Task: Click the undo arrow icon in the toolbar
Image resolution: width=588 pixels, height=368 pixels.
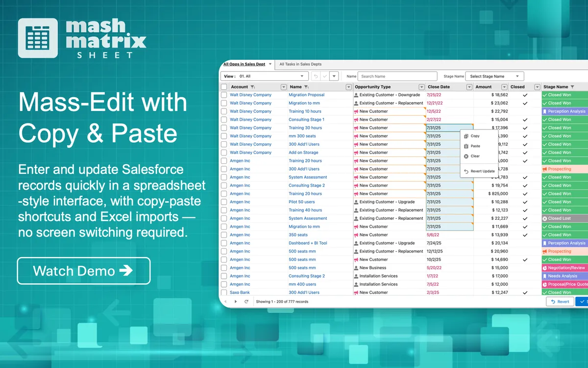Action: 316,77
